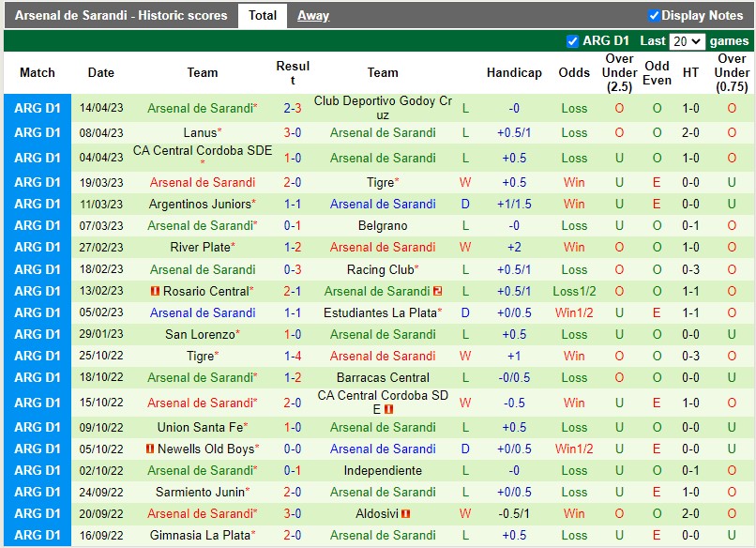Click the Belgrano team name

pyautogui.click(x=383, y=225)
